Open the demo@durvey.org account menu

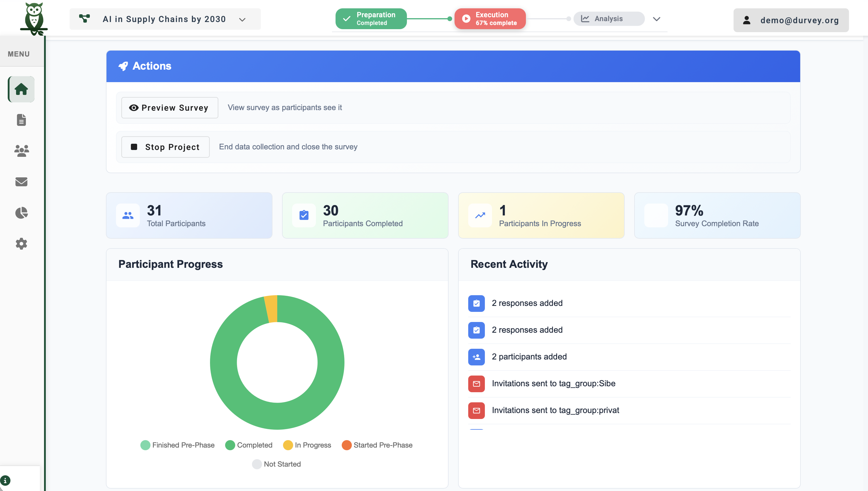(791, 20)
